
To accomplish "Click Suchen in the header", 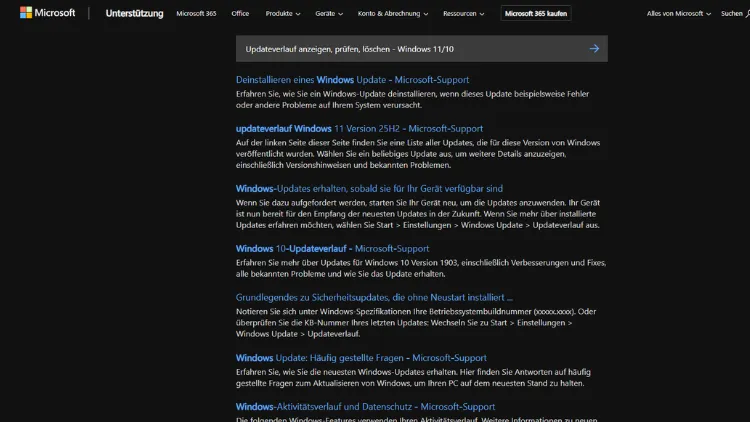I will [735, 13].
